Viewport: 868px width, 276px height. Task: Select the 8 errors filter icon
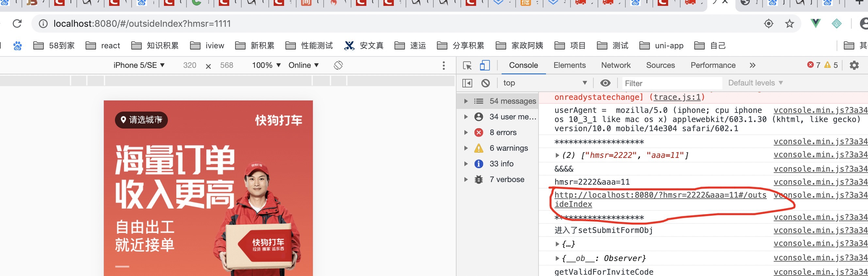(x=478, y=132)
